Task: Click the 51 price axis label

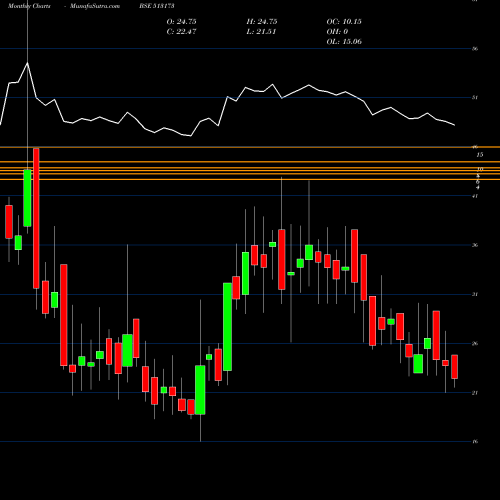Action: (x=475, y=98)
